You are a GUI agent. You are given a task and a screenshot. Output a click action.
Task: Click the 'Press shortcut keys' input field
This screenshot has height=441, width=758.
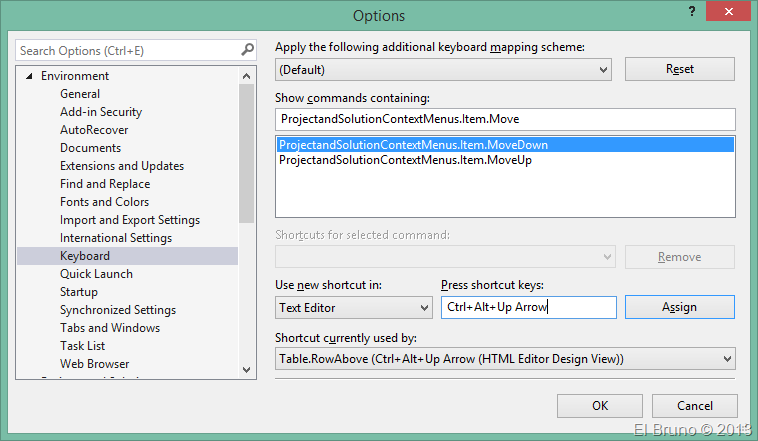(x=528, y=307)
